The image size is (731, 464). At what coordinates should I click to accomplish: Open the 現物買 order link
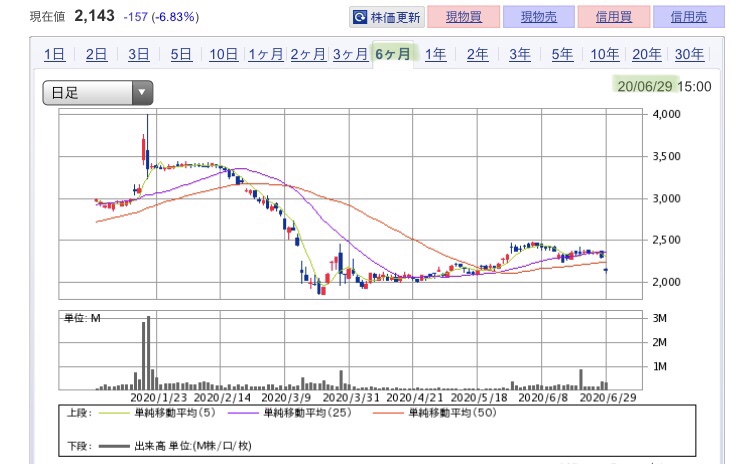(x=464, y=17)
